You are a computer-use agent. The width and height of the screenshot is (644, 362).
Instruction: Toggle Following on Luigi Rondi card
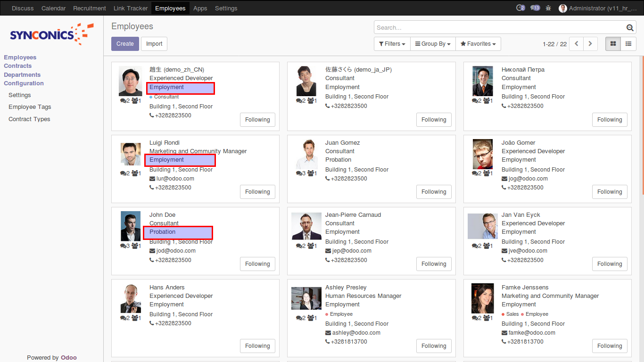click(x=257, y=192)
